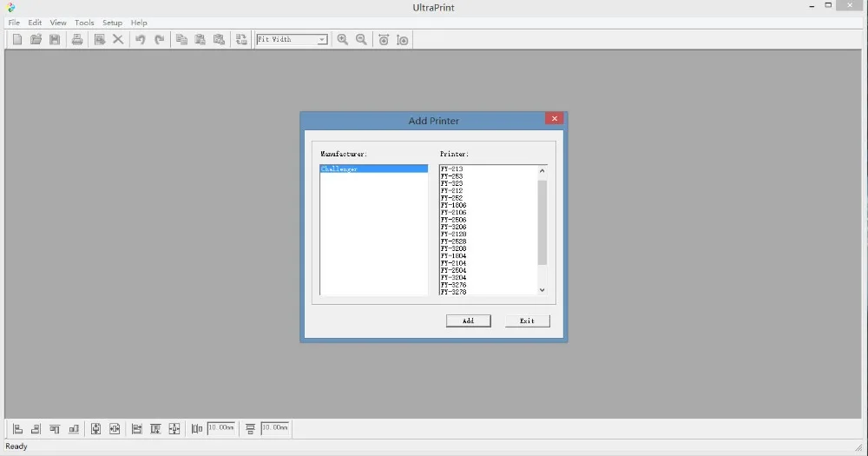868x456 pixels.
Task: Click the horizontal spacing value field
Action: [x=220, y=427]
